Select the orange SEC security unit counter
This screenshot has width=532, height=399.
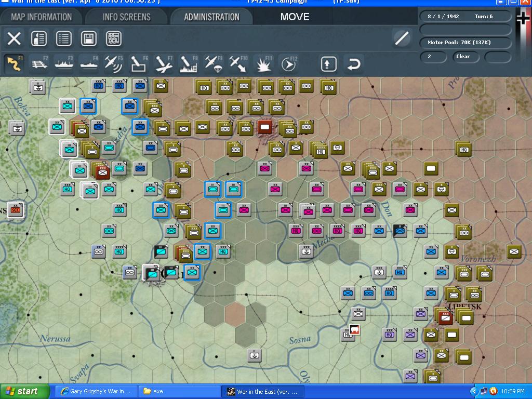[x=16, y=210]
